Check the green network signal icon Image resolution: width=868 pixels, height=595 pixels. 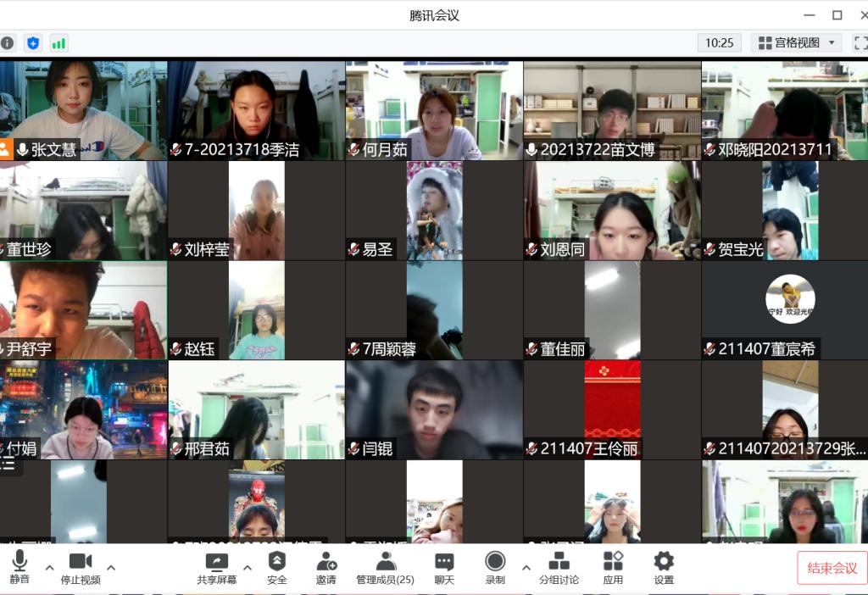[x=58, y=42]
